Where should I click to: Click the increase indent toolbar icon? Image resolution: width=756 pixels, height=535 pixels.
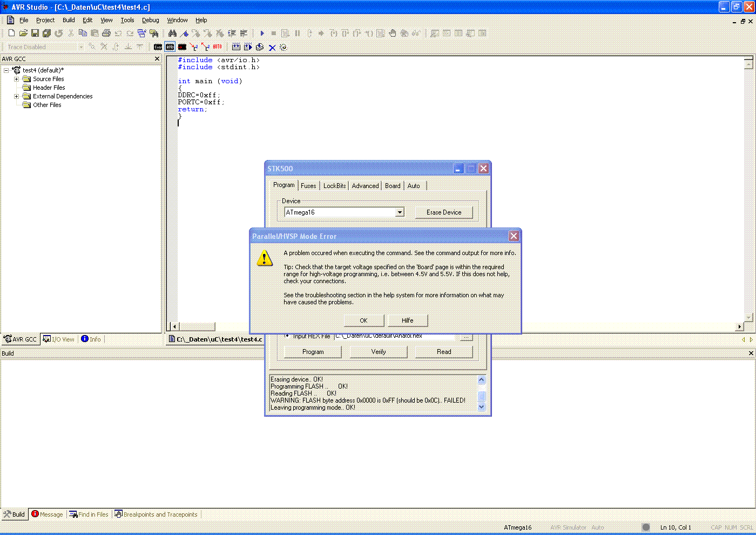(232, 34)
